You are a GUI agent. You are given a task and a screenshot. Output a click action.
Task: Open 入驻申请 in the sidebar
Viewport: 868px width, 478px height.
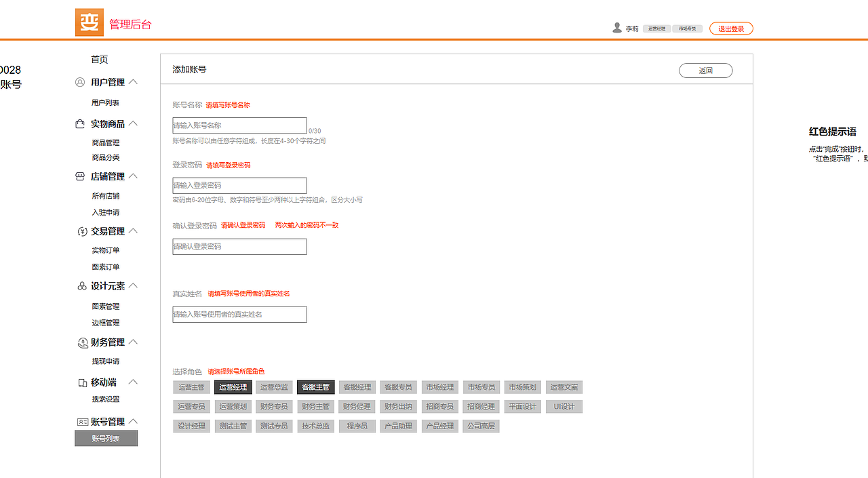pos(106,212)
